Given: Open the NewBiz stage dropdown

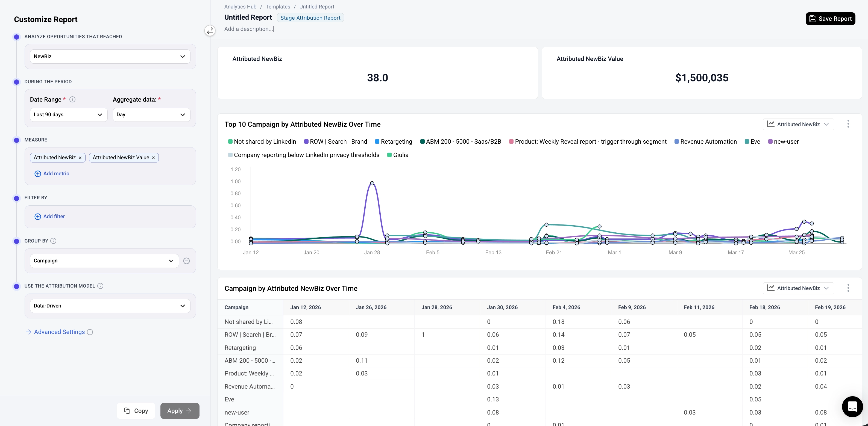Looking at the screenshot, I should tap(110, 57).
